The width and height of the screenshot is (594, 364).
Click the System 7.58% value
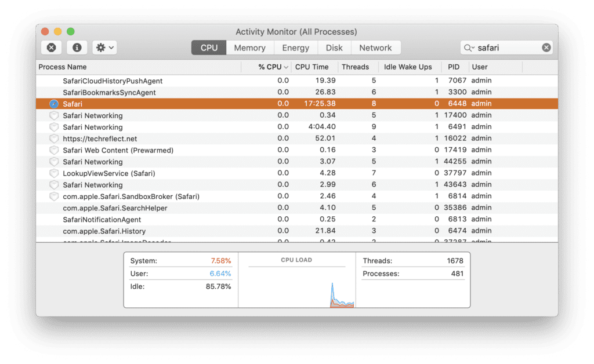221,261
